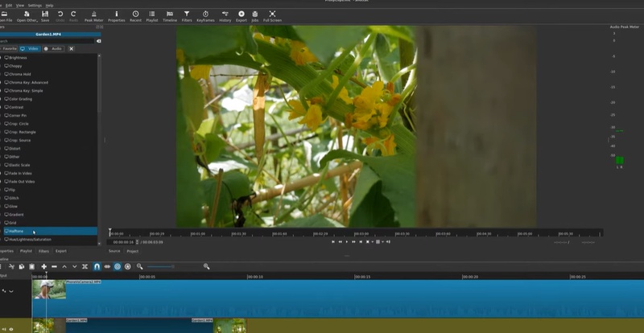Select the Halftone filter
This screenshot has width=644, height=333.
[x=49, y=231]
